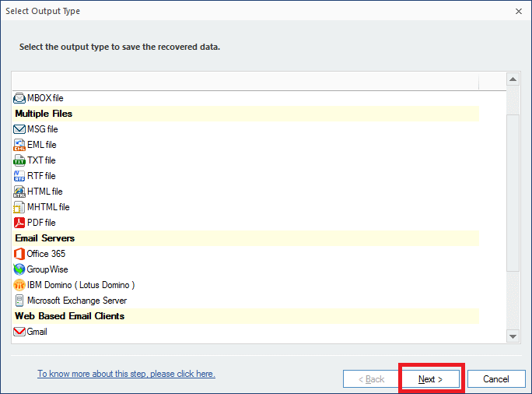Select the 'Gmail' entry
Image resolution: width=532 pixels, height=394 pixels.
pyautogui.click(x=37, y=332)
